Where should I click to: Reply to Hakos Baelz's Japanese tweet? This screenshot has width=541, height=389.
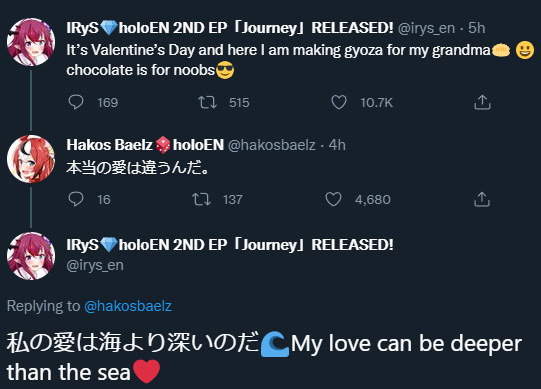coord(76,199)
